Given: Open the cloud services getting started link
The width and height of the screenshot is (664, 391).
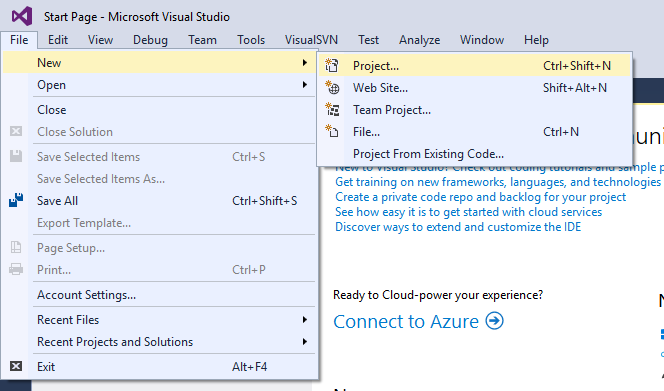Looking at the screenshot, I should (468, 212).
